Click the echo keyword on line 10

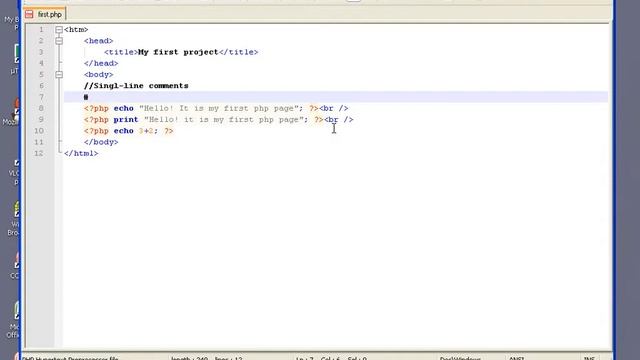tap(124, 131)
